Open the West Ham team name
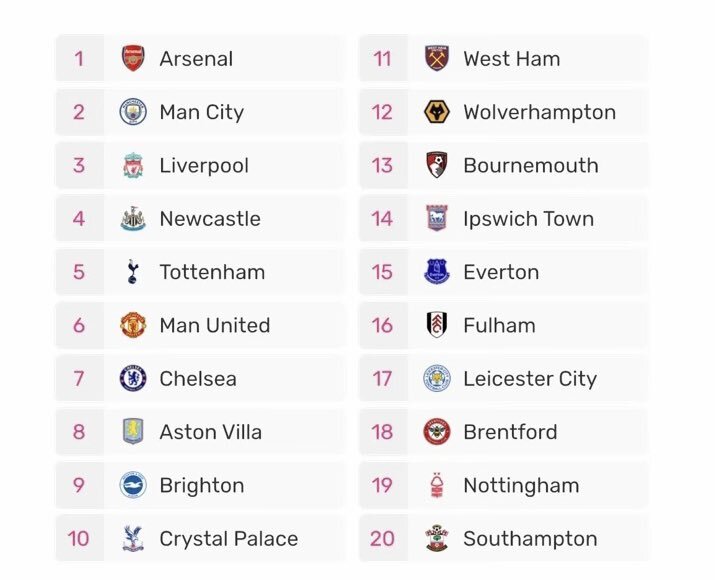 pos(512,59)
